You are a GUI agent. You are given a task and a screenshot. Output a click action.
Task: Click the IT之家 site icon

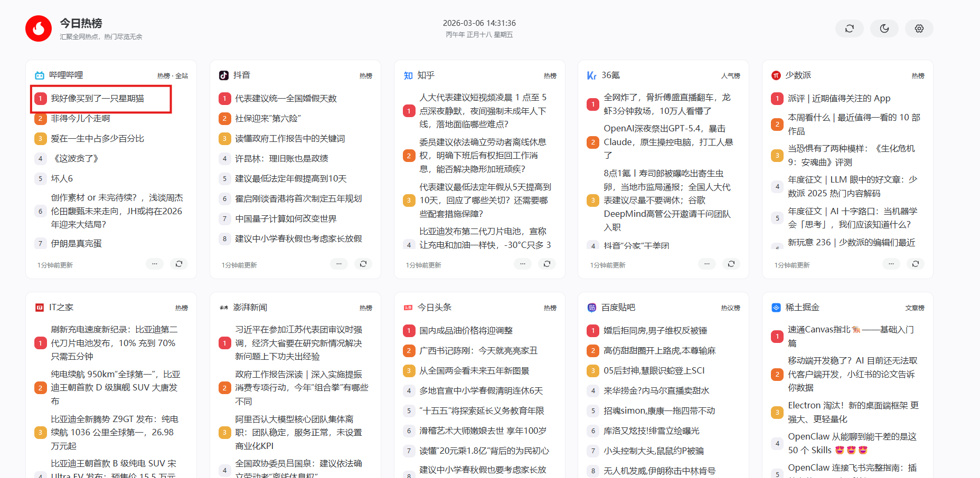pos(41,307)
